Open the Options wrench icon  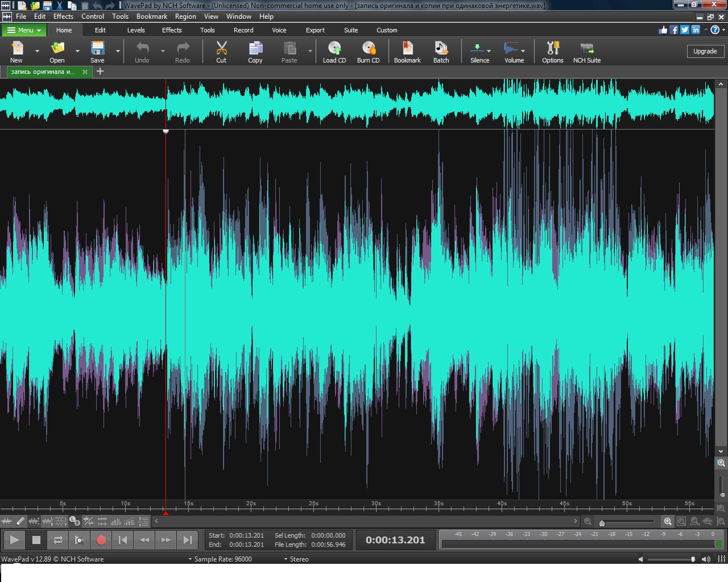(x=552, y=51)
